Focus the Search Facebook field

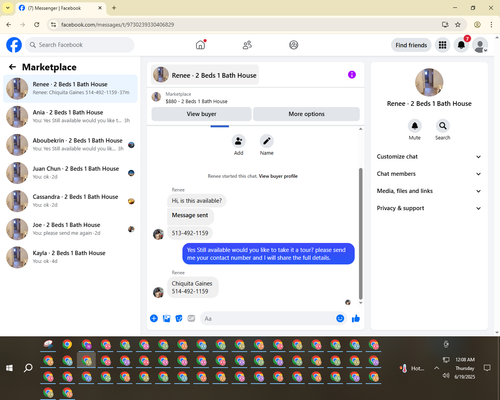pyautogui.click(x=80, y=45)
